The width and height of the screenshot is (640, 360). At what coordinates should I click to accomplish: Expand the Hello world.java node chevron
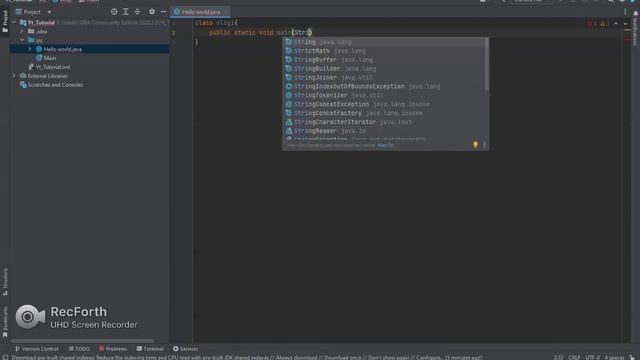click(x=30, y=49)
